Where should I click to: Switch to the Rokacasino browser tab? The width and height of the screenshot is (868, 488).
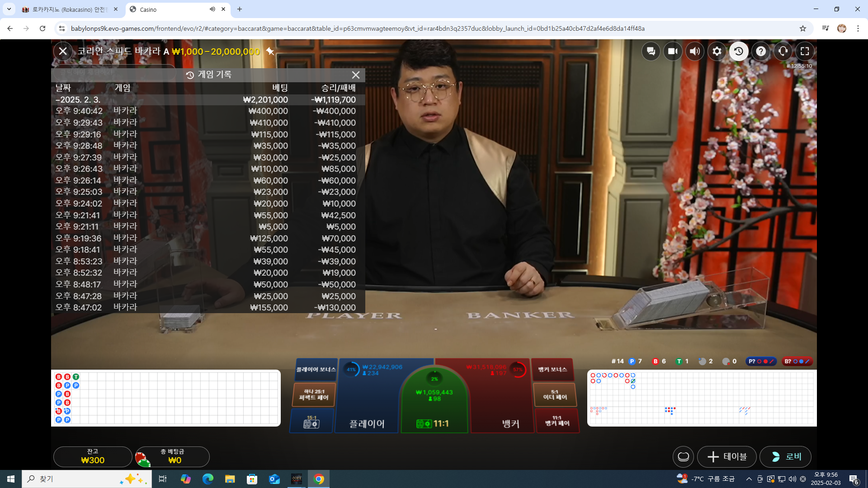click(70, 9)
